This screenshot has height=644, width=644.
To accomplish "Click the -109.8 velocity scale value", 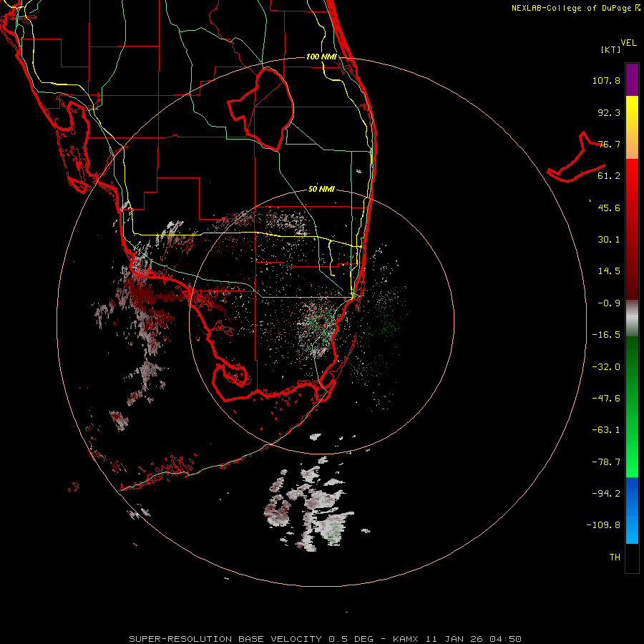I will click(x=603, y=525).
